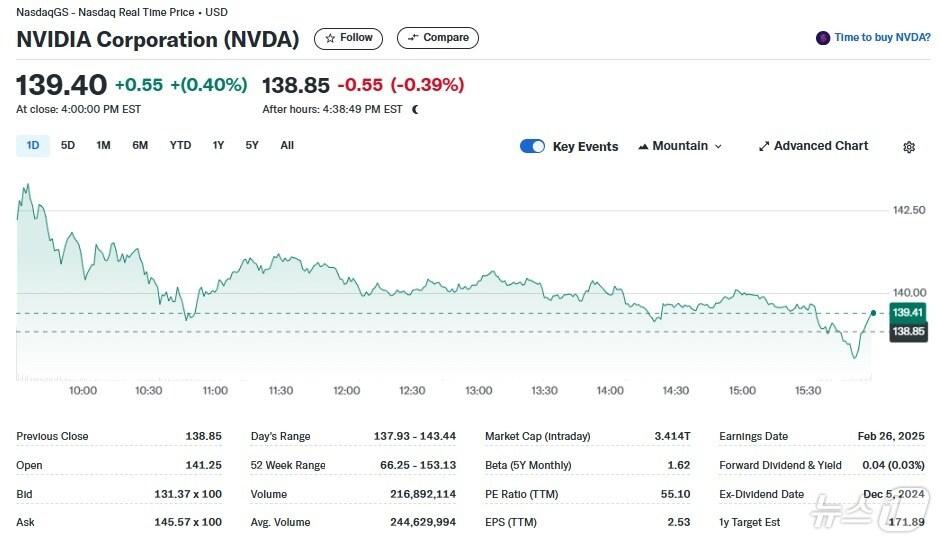940x544 pixels.
Task: Toggle the Key Events switch
Action: pos(532,146)
